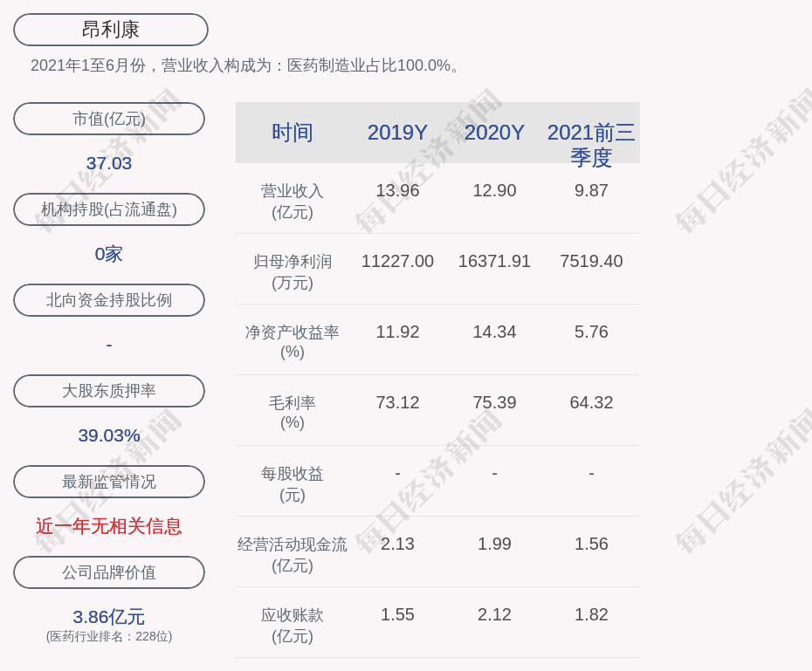
Task: Open the 公司品牌价值 label button
Action: coord(109,572)
